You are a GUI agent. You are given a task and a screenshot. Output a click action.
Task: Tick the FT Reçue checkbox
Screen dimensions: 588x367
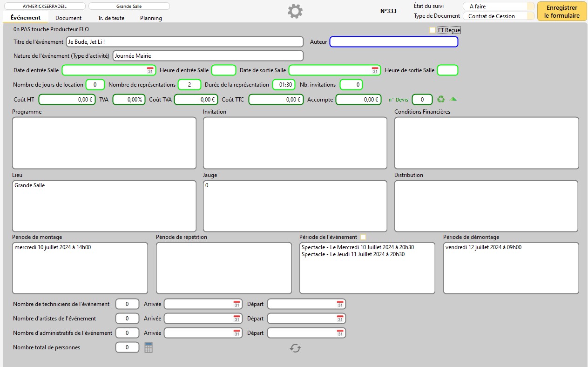point(433,30)
